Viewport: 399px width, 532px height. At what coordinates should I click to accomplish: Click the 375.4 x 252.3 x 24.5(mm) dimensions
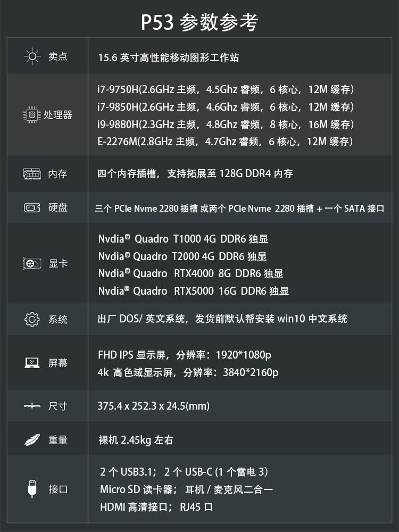(x=154, y=406)
